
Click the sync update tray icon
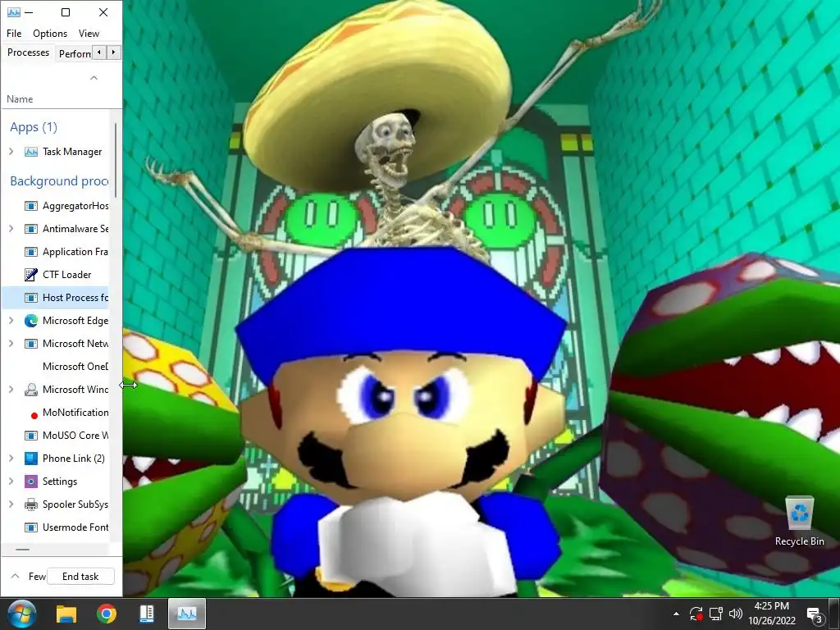pos(696,614)
